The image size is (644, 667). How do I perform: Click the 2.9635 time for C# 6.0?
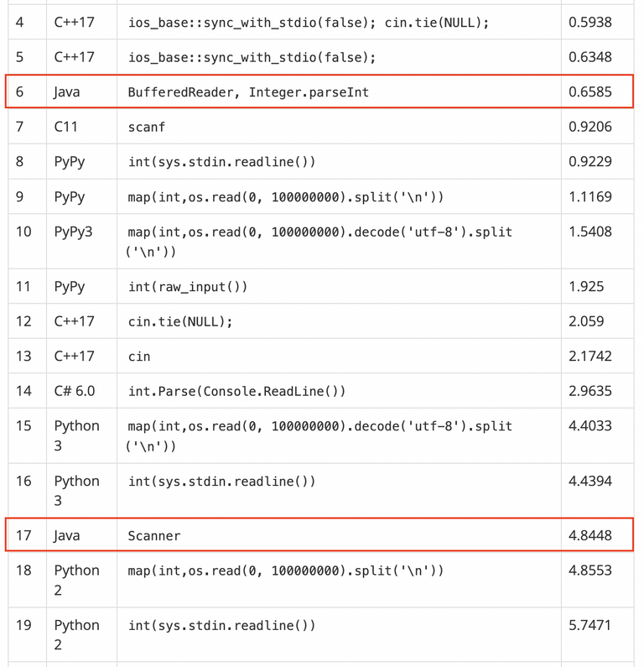pos(590,390)
